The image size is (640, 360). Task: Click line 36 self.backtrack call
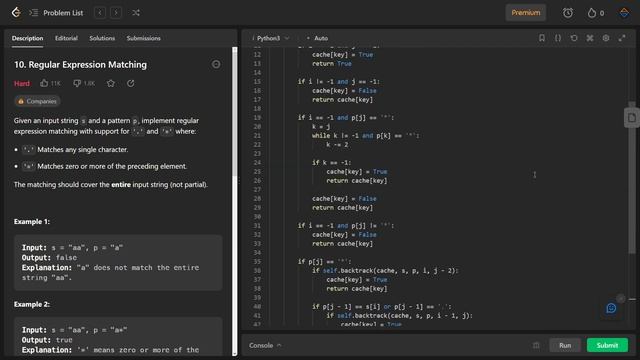[x=390, y=271]
